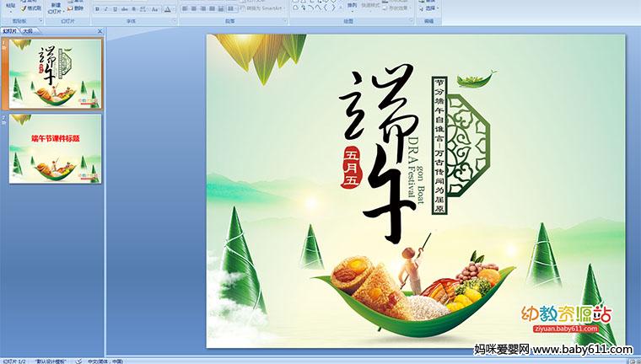Toggle italic text formatting

tap(106, 8)
